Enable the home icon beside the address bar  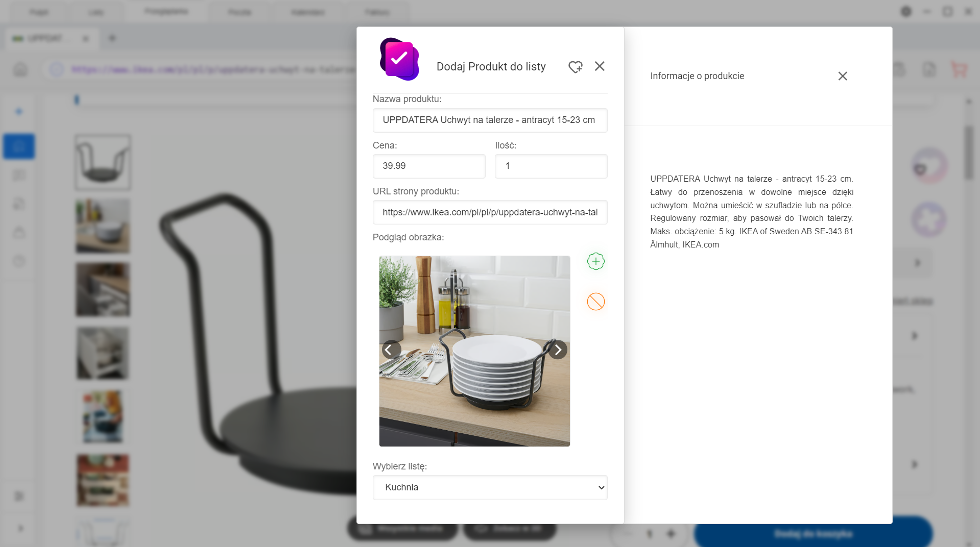point(19,70)
